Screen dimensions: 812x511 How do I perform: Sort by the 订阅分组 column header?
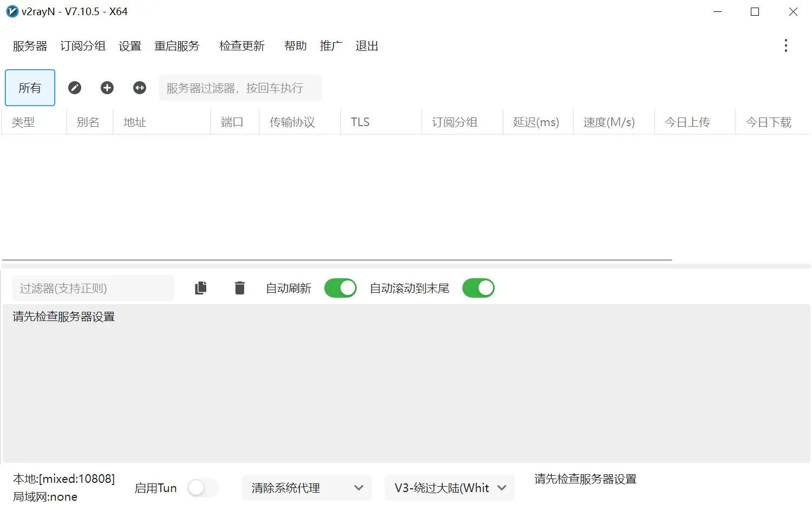[462, 122]
